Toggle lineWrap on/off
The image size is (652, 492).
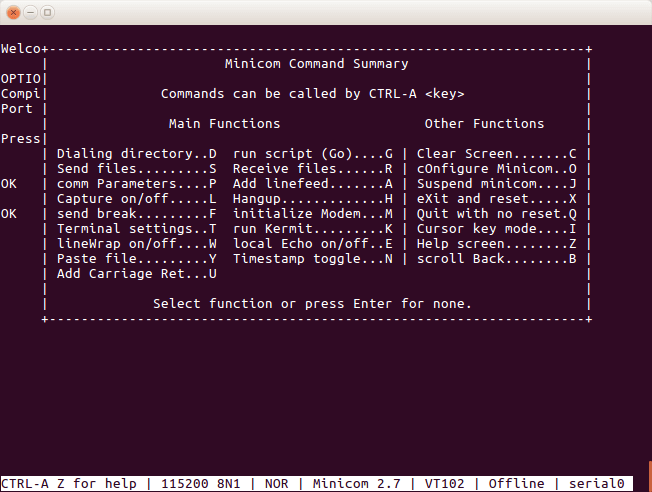(x=137, y=244)
